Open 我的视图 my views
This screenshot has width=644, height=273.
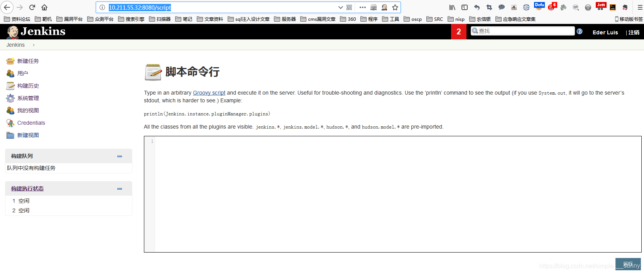[x=28, y=110]
